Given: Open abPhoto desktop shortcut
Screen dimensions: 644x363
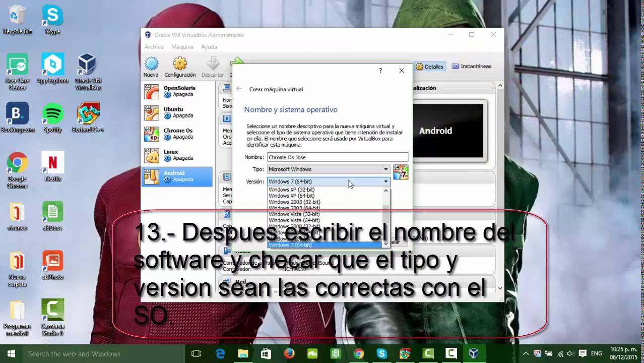Looking at the screenshot, I should pos(52,266).
